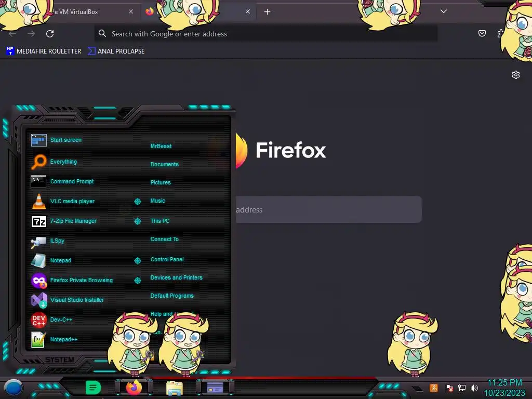Open the green notes app on taskbar
Screen dimensions: 532x399
[94, 388]
